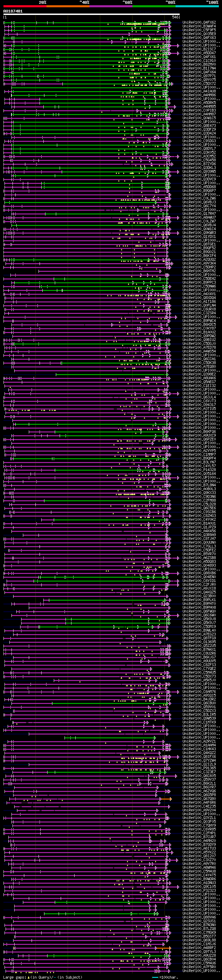Select the UniRef100_Q97P71 entry
The height and width of the screenshot is (980, 222).
(199, 76)
